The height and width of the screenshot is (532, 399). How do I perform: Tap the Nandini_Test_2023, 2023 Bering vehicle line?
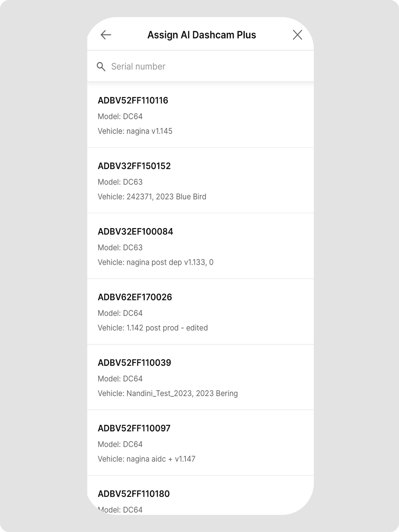(168, 393)
